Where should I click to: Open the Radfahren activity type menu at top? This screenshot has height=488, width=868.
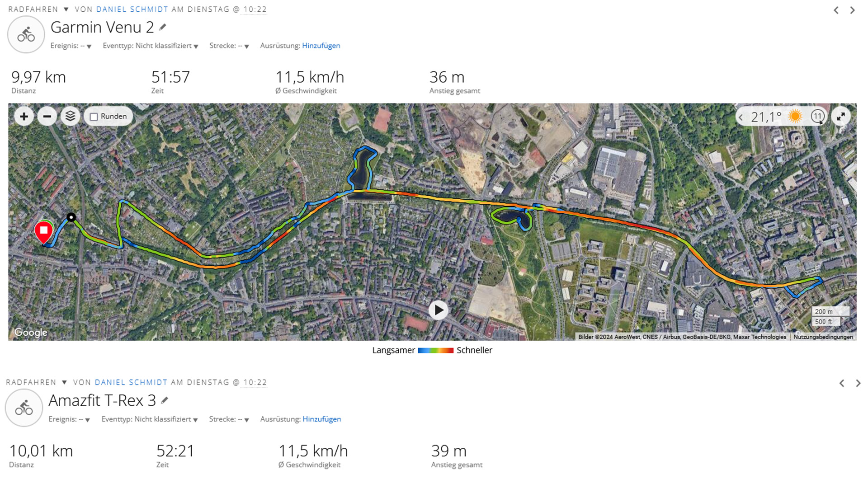pos(38,9)
